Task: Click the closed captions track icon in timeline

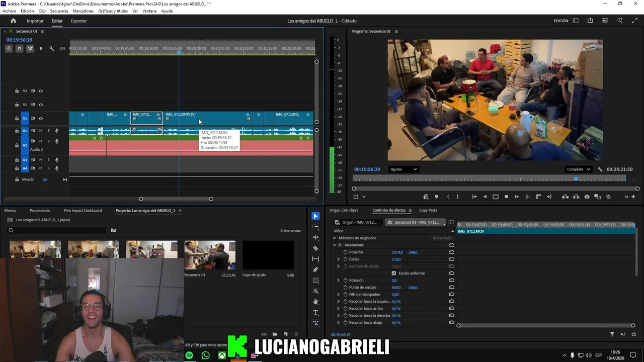Action: (62, 49)
